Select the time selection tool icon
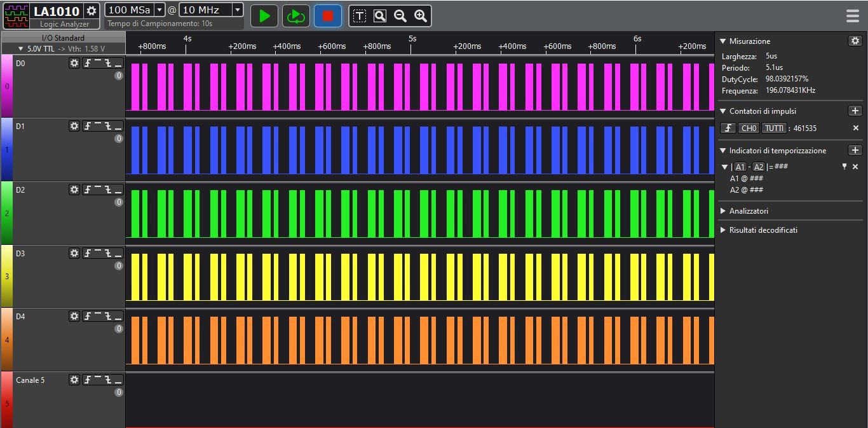The width and height of the screenshot is (868, 428). point(360,16)
